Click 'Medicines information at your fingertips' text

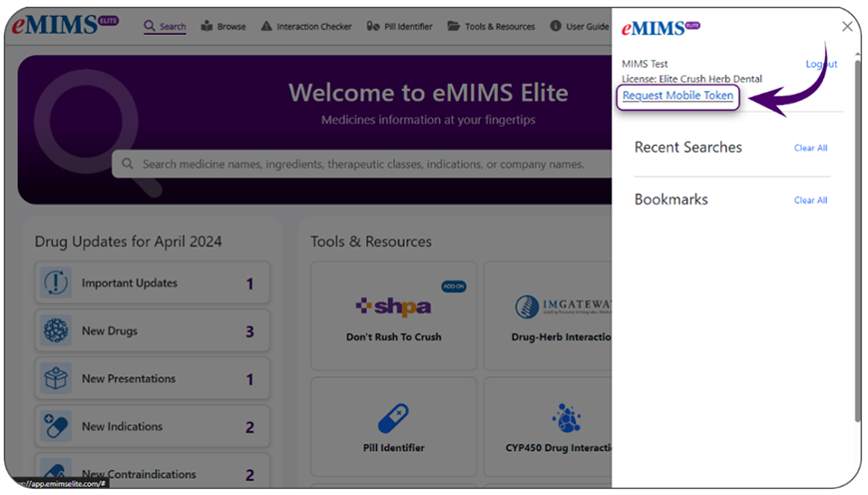click(428, 120)
